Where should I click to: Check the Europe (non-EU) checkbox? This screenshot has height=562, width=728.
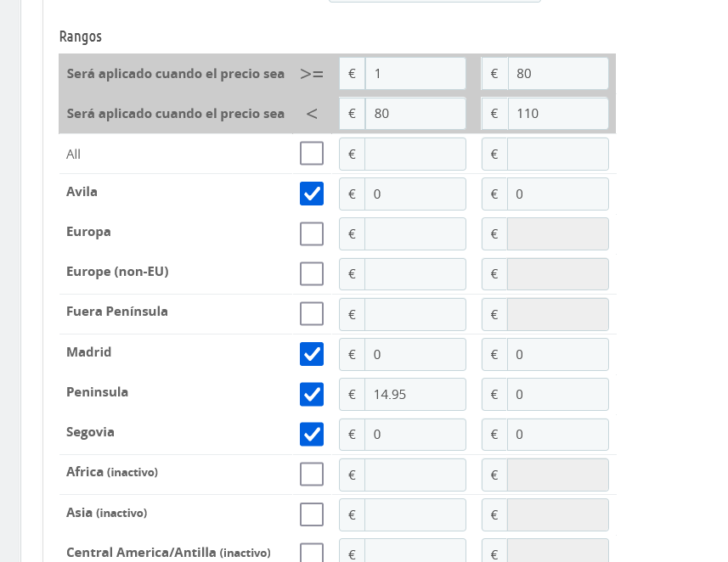[312, 274]
